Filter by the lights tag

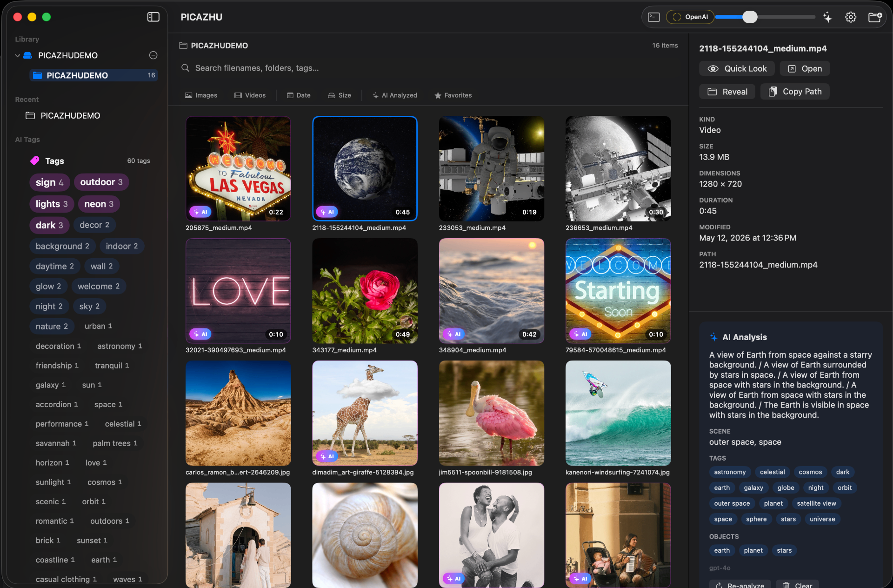click(52, 204)
